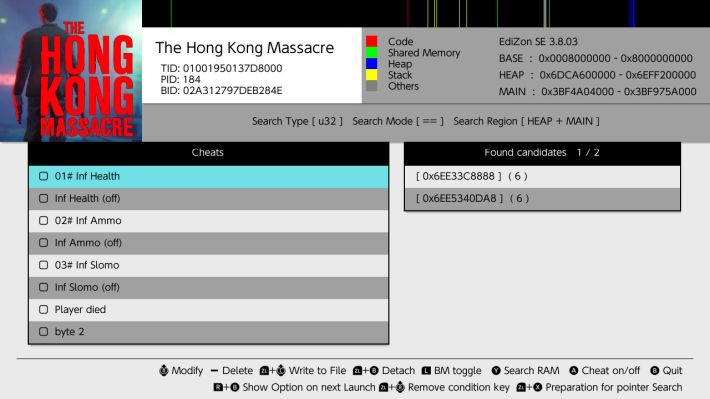Image resolution: width=710 pixels, height=399 pixels.
Task: Change the Search Mode == option
Action: click(x=398, y=121)
